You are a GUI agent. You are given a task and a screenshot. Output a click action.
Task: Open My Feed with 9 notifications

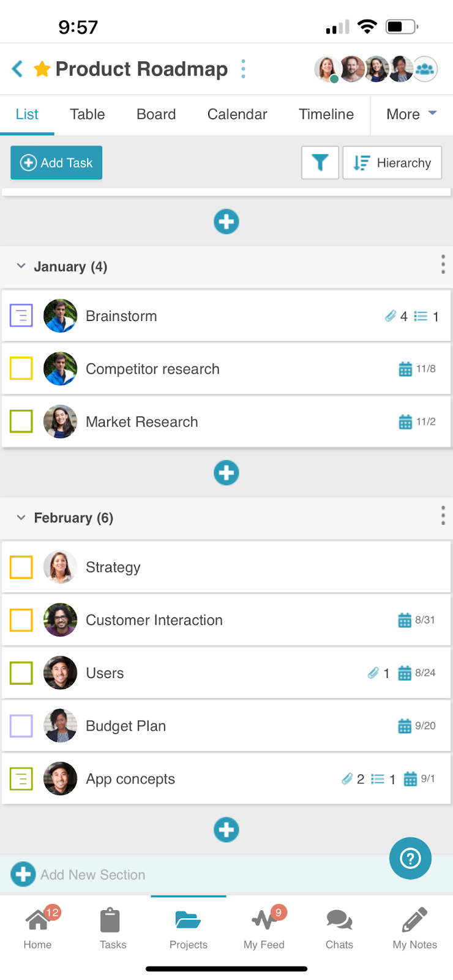coord(264,929)
